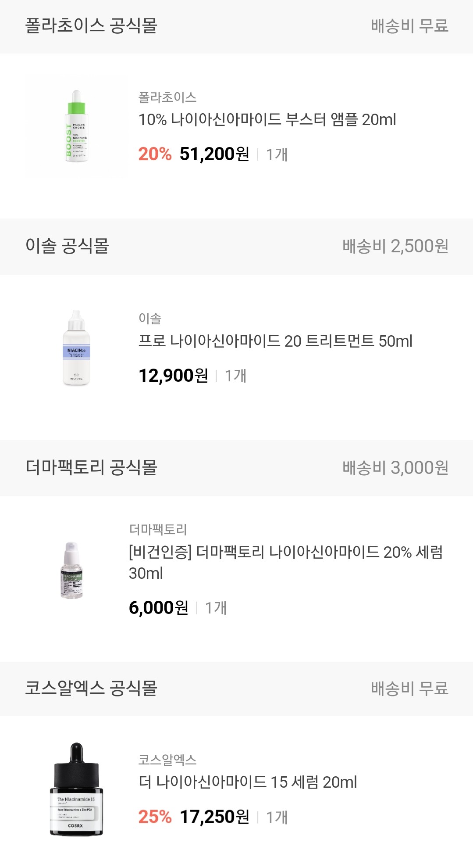Viewport: 473px width, 868px height.
Task: Tap the 폴라초이스 brand label above product
Action: (167, 97)
